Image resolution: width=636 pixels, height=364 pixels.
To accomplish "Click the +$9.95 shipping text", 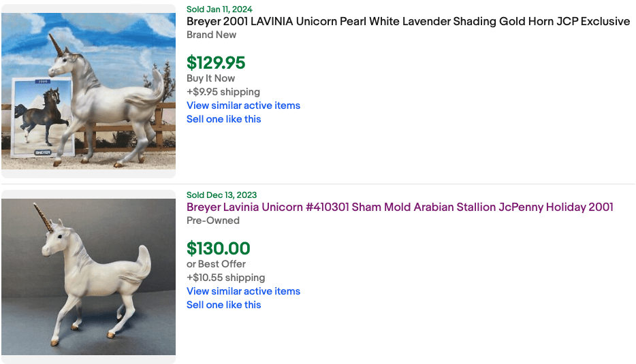I will pyautogui.click(x=223, y=92).
